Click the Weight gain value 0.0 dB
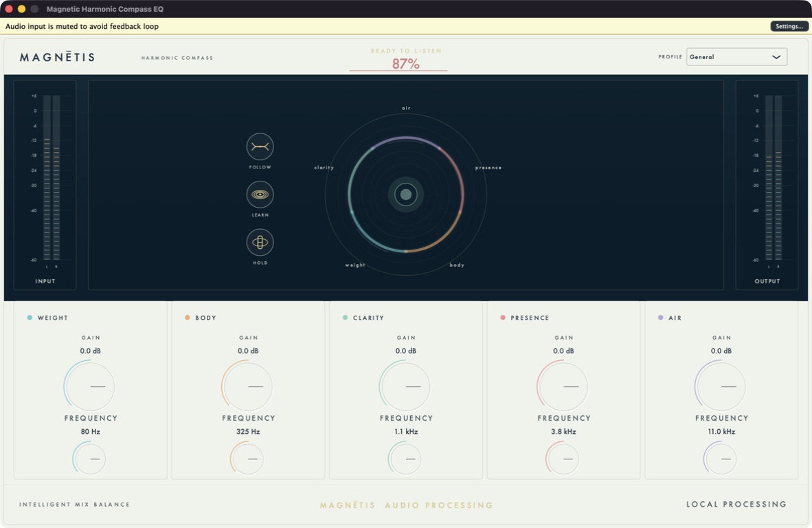This screenshot has width=812, height=528. [x=90, y=351]
